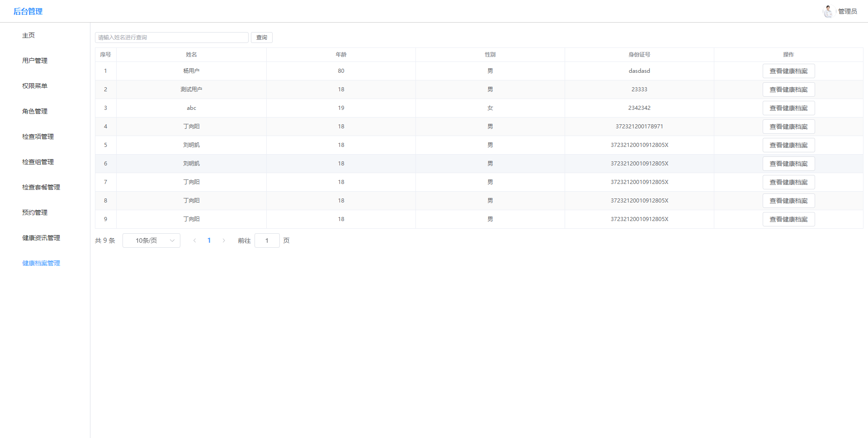Open 健康资讯管理 from sidebar
Image resolution: width=868 pixels, height=438 pixels.
coord(41,238)
